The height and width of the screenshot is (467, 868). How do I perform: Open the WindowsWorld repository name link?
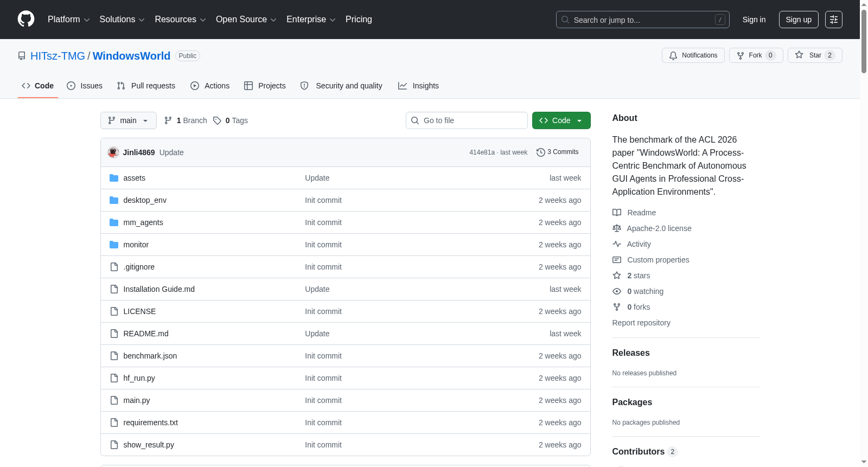pyautogui.click(x=131, y=56)
